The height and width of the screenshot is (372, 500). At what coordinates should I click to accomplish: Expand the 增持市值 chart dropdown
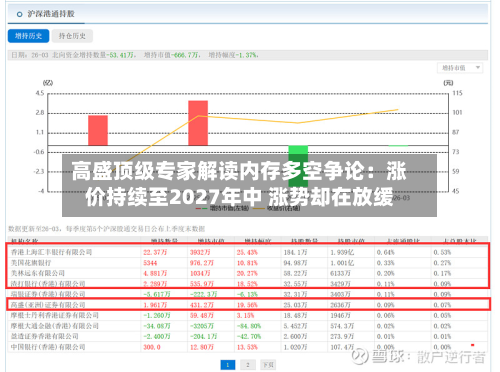(x=460, y=68)
